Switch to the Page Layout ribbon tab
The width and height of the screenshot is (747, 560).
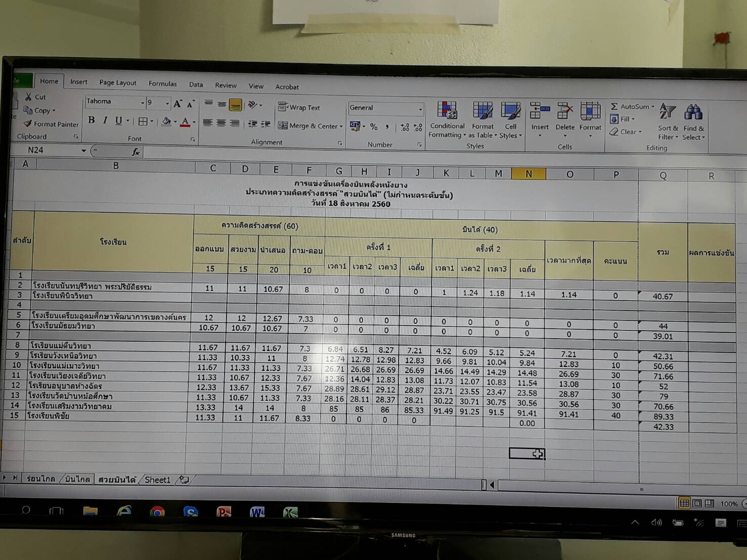coord(117,82)
